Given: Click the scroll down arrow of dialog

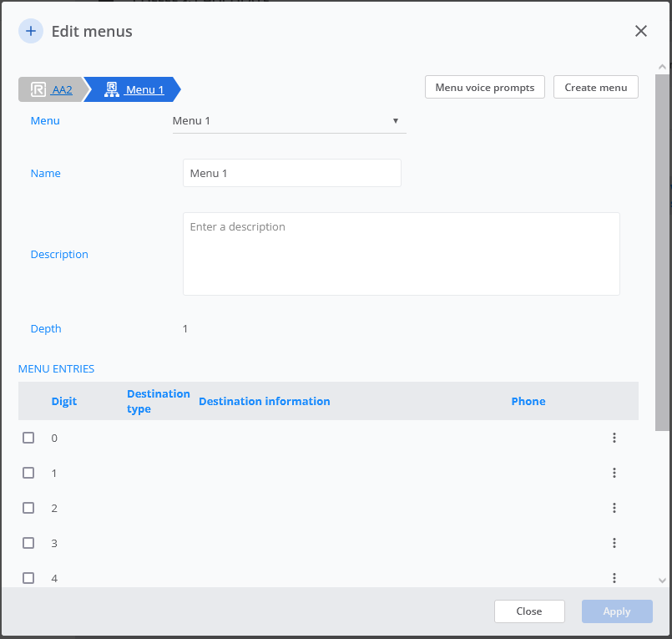Looking at the screenshot, I should click(662, 580).
